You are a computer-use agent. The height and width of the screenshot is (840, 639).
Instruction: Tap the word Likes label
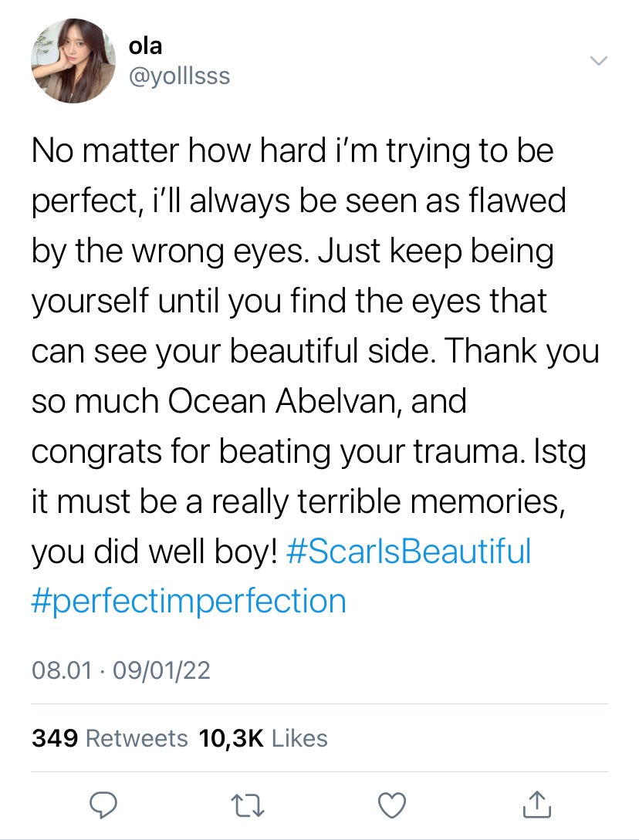coord(300,738)
